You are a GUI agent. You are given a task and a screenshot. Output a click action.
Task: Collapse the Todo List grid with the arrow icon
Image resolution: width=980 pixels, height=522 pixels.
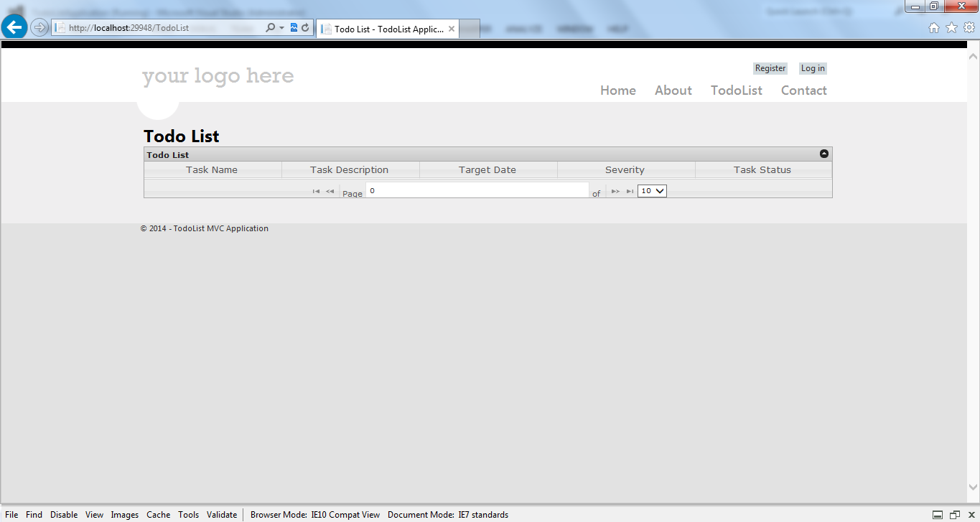(824, 154)
